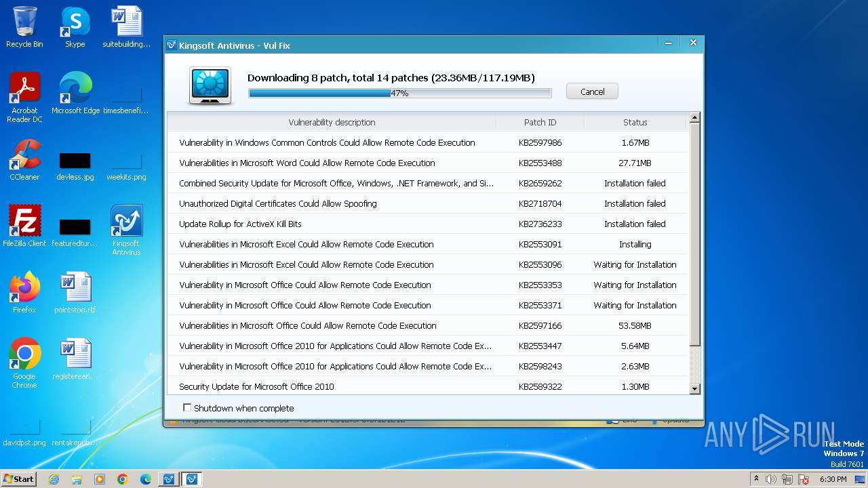Screen dimensions: 868x488
Task: Open File Explorer from taskbar
Action: coord(77,479)
